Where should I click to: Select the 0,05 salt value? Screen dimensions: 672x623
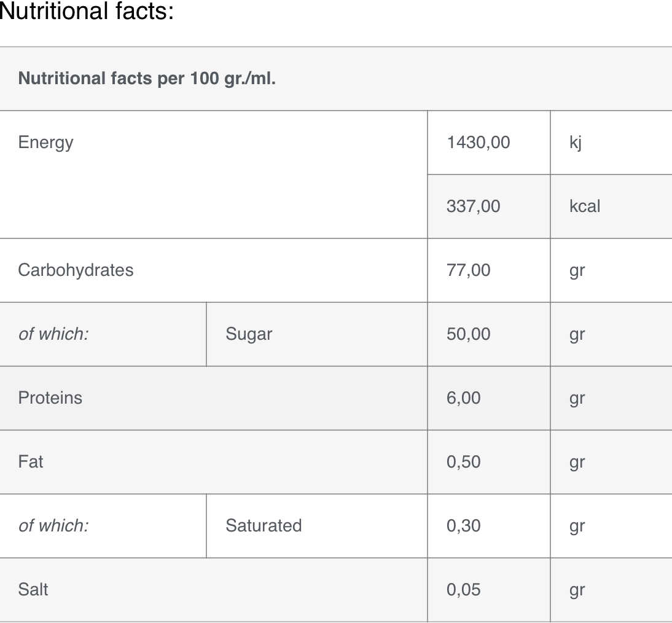click(x=463, y=590)
